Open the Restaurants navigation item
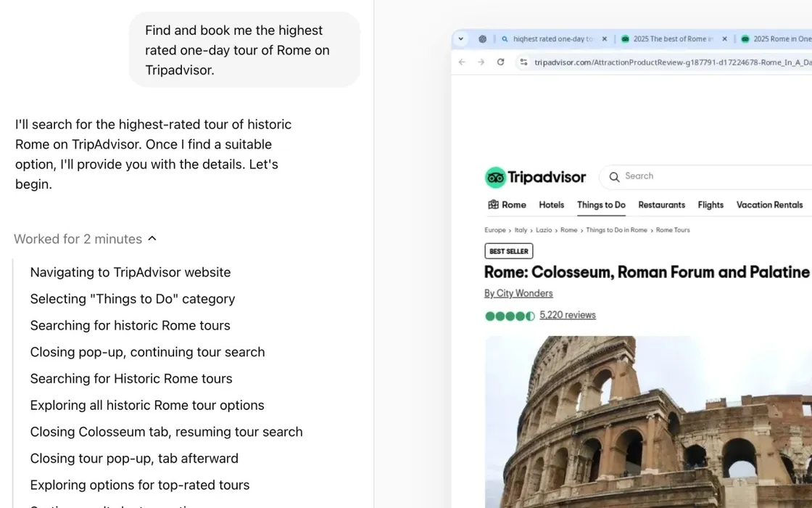 click(661, 205)
